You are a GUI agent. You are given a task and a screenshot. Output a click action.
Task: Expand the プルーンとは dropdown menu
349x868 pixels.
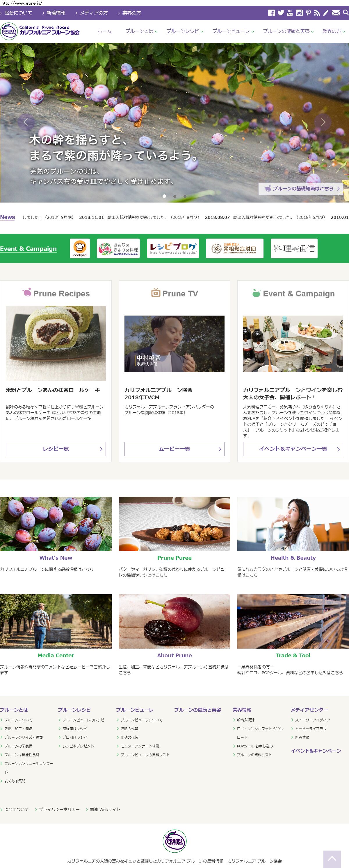pos(141,31)
